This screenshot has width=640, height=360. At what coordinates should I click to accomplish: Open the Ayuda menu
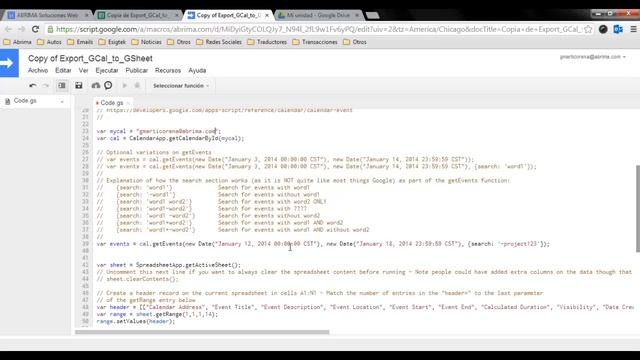pyautogui.click(x=197, y=71)
